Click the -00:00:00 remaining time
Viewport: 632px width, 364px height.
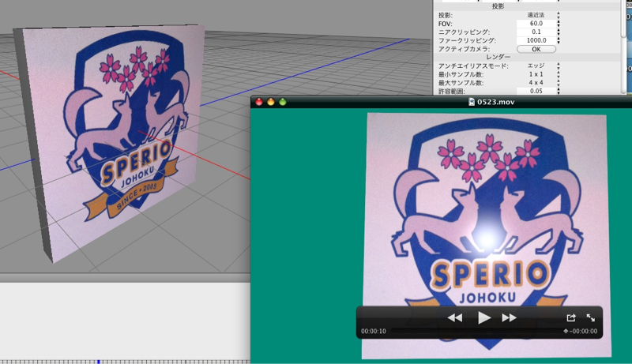[583, 331]
